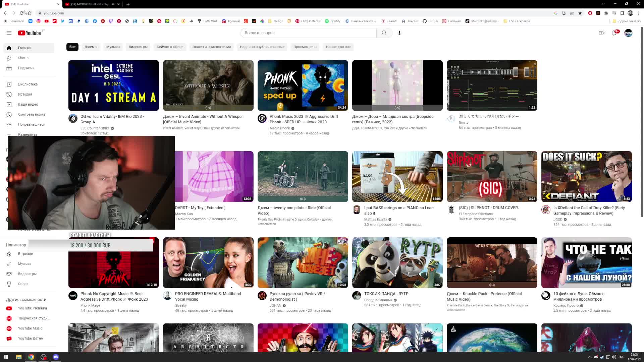Open Shorts in the sidebar

point(29,58)
